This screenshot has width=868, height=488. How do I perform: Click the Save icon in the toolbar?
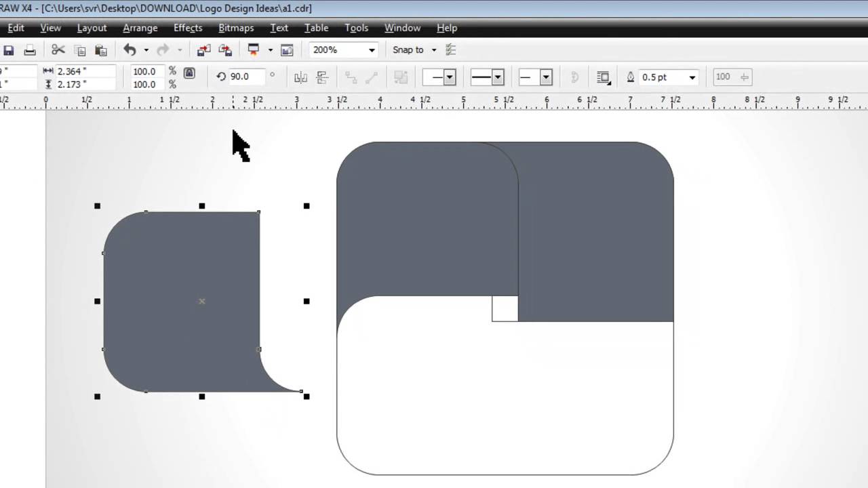9,50
